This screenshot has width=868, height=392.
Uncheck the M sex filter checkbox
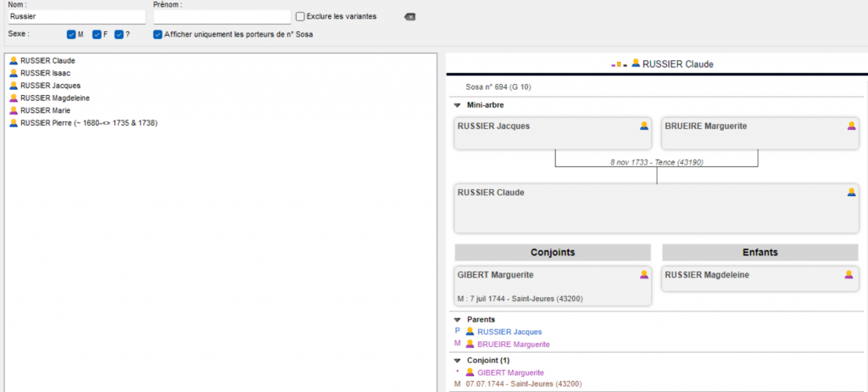[x=71, y=35]
